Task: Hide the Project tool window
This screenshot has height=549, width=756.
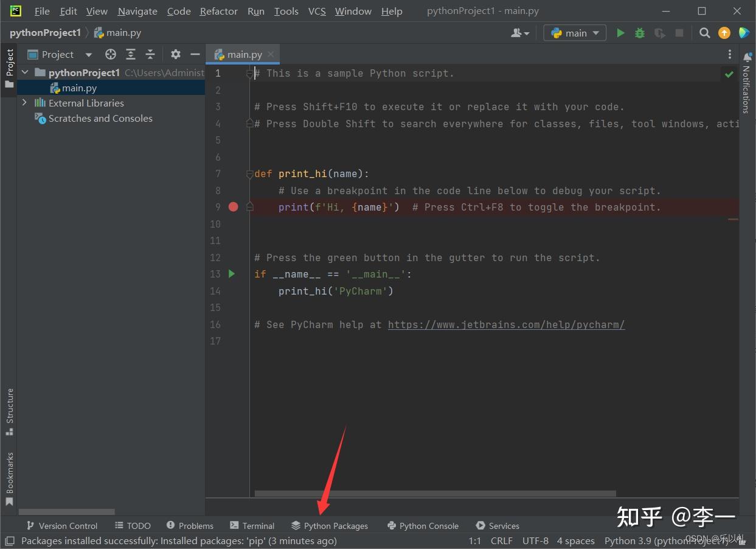Action: pyautogui.click(x=195, y=54)
